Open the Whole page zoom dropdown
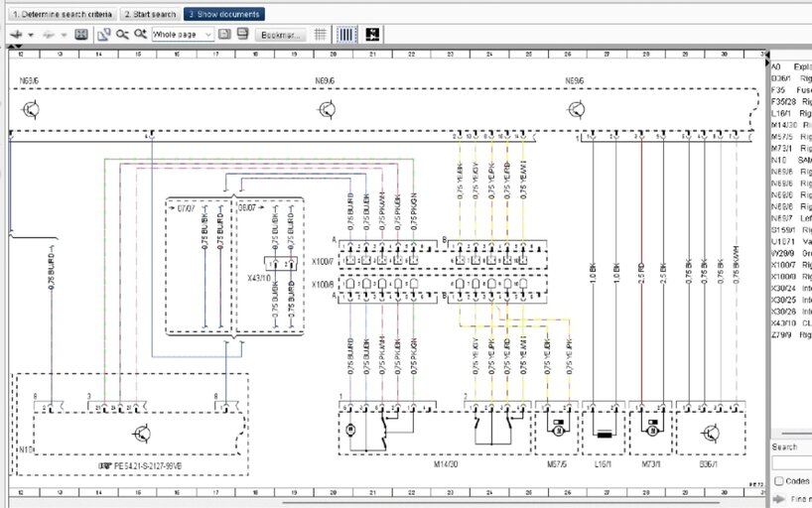Screen dimensions: 812x508 point(183,35)
